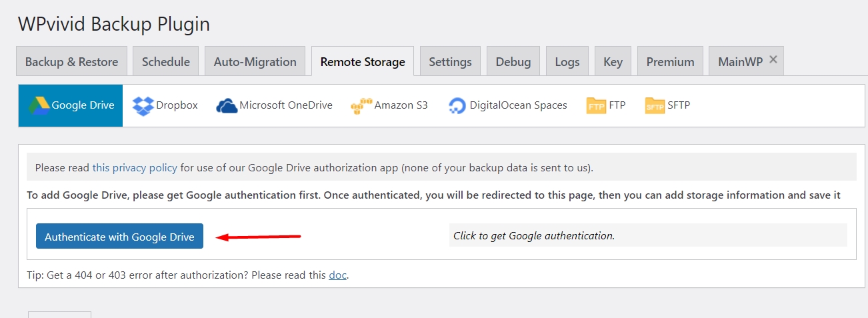Click the 'To add Google Drive' instruction text
The width and height of the screenshot is (868, 318).
[x=433, y=195]
